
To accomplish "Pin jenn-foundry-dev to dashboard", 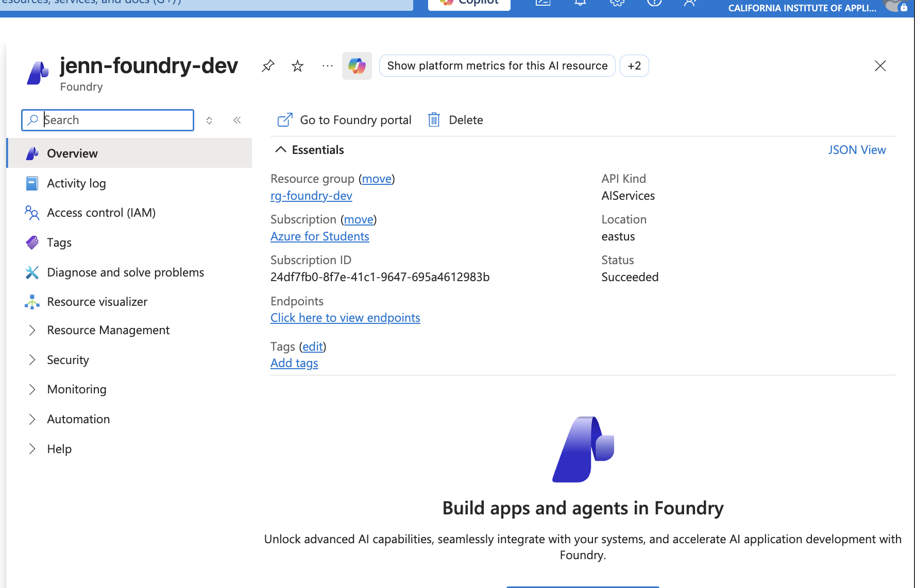I will pyautogui.click(x=268, y=66).
